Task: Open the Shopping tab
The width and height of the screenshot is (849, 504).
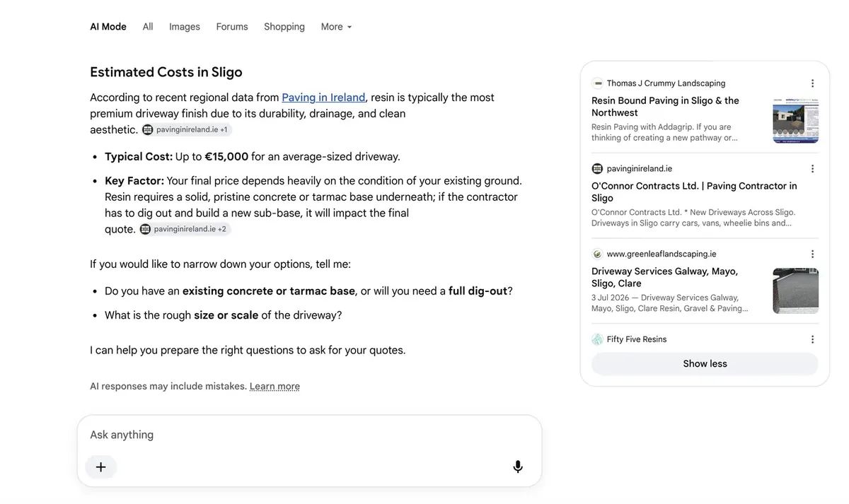Action: pyautogui.click(x=284, y=27)
